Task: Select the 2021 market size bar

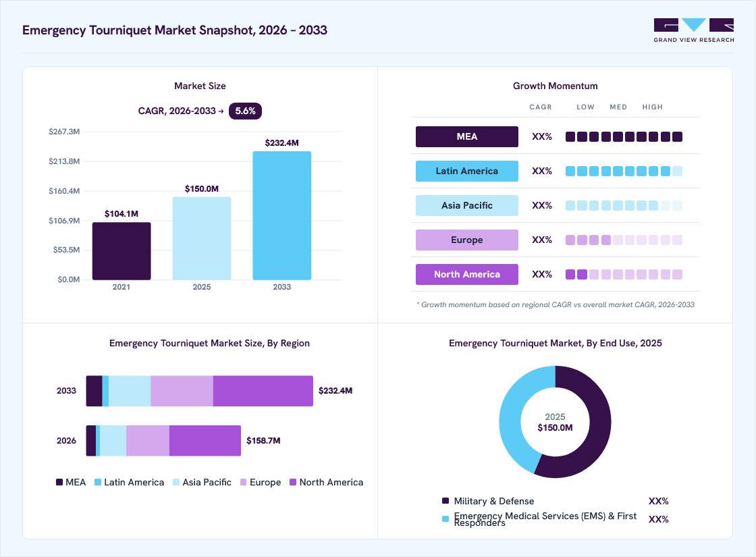Action: 122,250
